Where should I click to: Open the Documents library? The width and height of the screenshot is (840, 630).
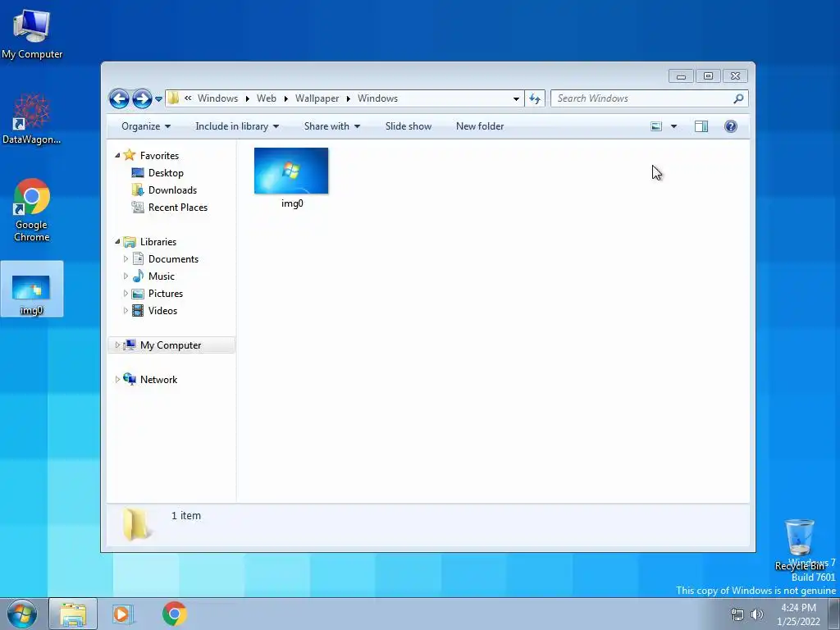[173, 258]
